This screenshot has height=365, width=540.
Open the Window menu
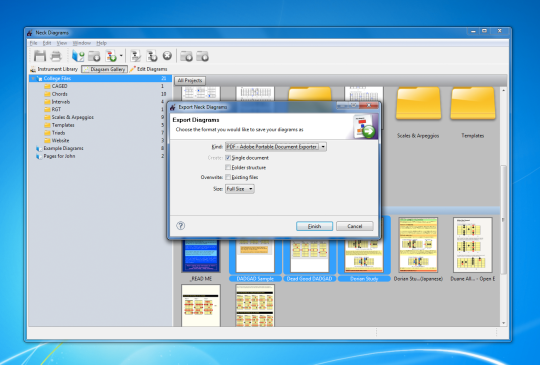[82, 43]
